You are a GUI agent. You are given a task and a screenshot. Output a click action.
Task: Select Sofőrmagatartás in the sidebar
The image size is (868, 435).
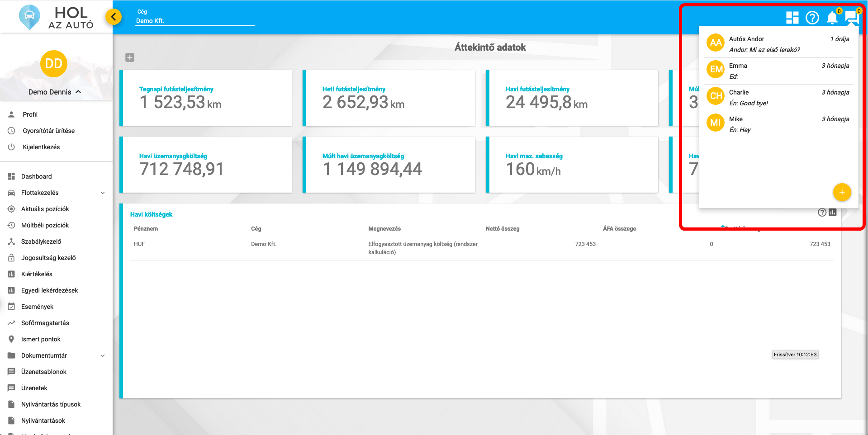click(x=45, y=323)
